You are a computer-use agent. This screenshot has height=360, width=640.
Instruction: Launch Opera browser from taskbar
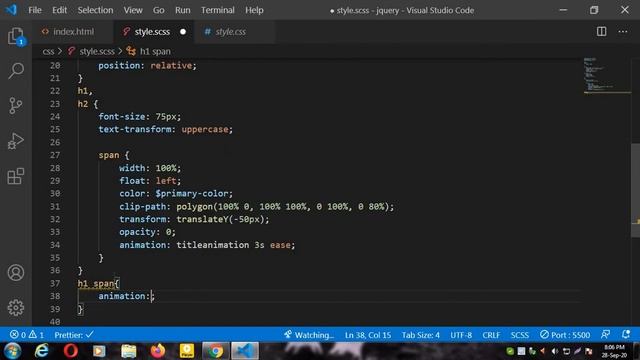[71, 351]
